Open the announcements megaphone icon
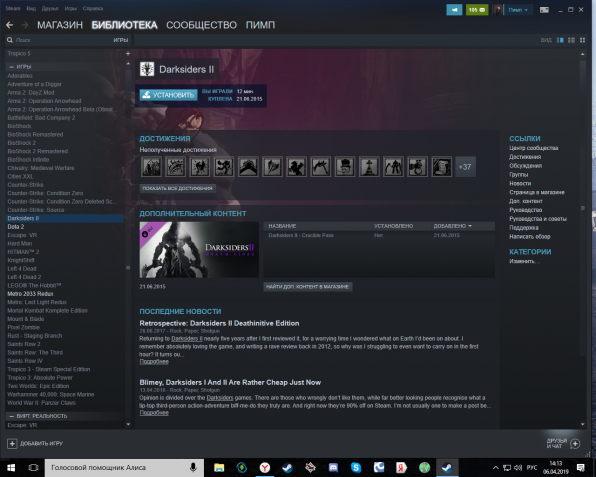Viewport: 596px width, 477px height. click(x=454, y=10)
